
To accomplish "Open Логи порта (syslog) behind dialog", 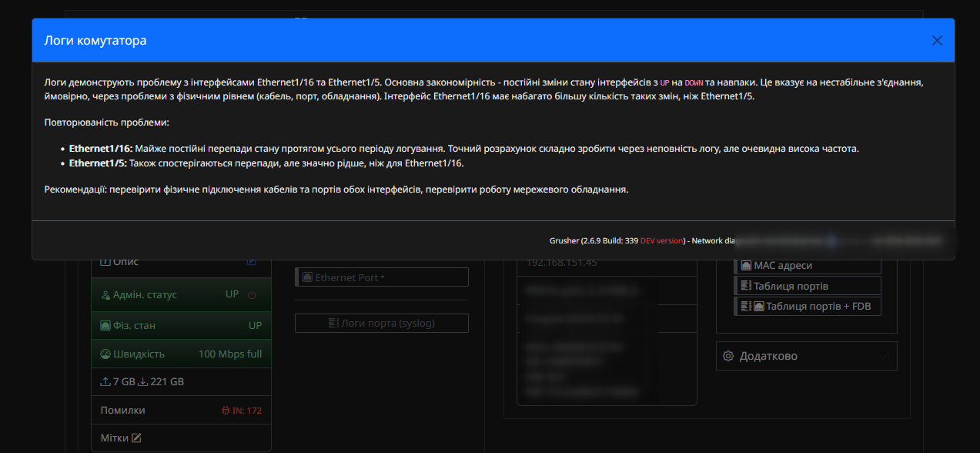I will pyautogui.click(x=382, y=323).
